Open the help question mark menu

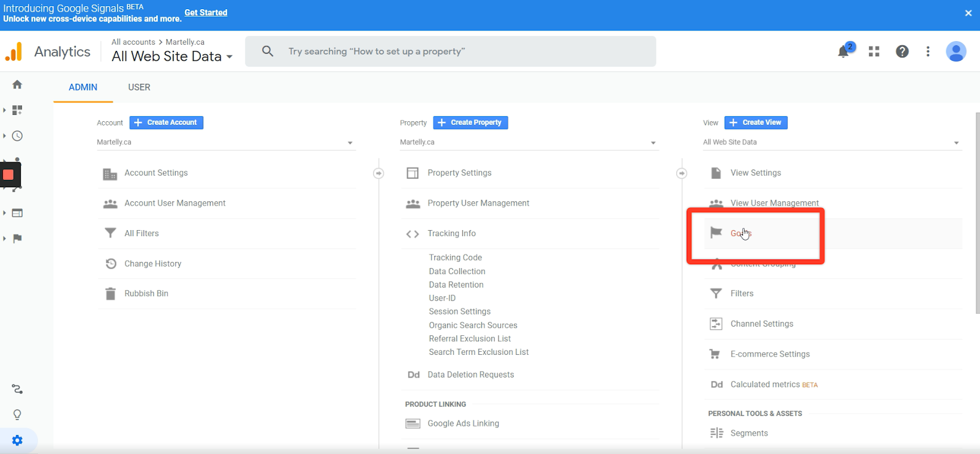[x=902, y=51]
